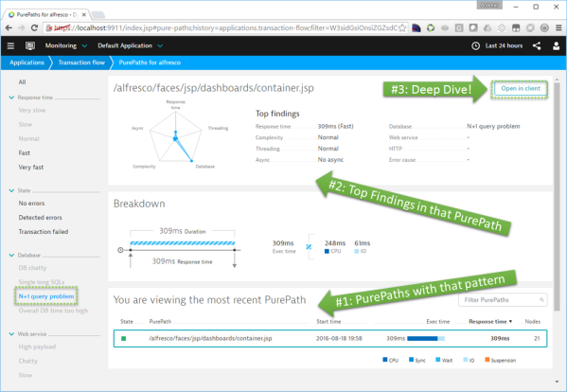Collapse the Response time filter section
The image size is (567, 392).
(11, 98)
